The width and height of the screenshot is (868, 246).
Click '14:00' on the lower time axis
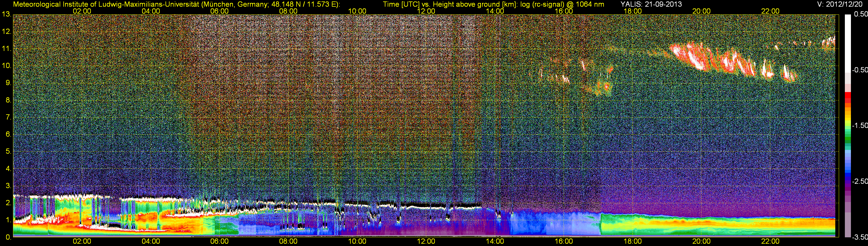click(495, 241)
